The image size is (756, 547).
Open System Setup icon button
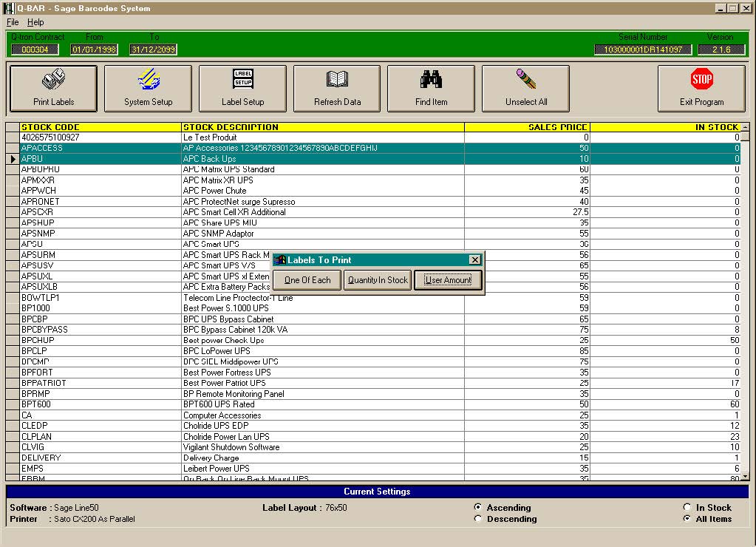[149, 79]
